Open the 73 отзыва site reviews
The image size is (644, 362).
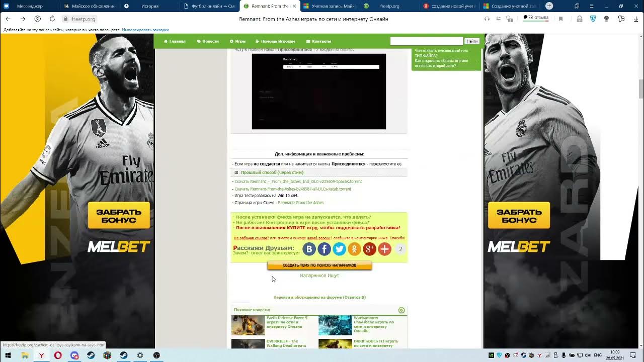[536, 18]
